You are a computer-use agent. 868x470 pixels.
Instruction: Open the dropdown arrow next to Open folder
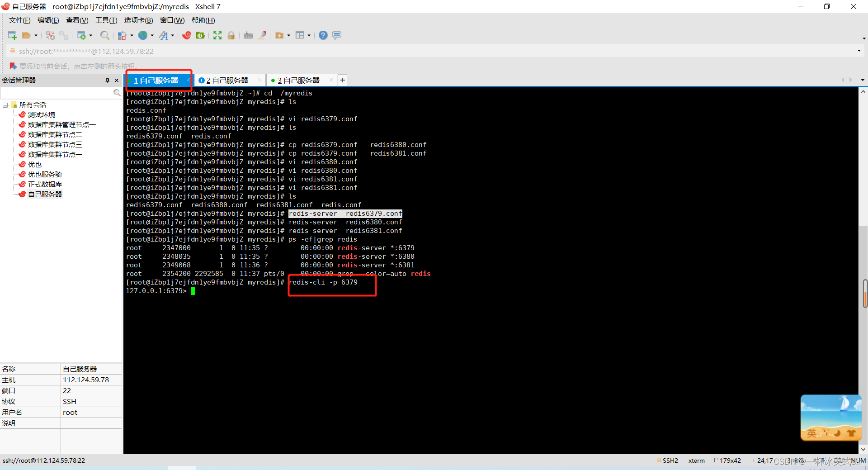(36, 35)
